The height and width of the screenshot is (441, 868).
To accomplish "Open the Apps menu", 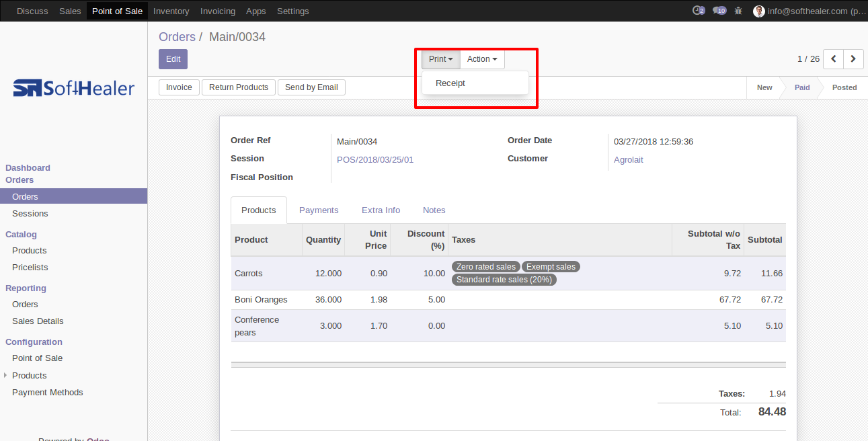I will tap(256, 11).
